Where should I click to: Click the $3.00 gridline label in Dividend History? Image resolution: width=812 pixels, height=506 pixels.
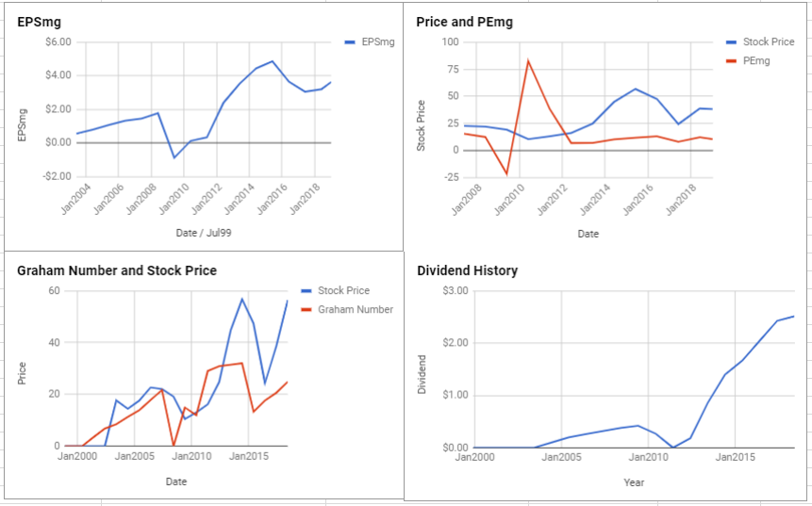click(x=456, y=291)
